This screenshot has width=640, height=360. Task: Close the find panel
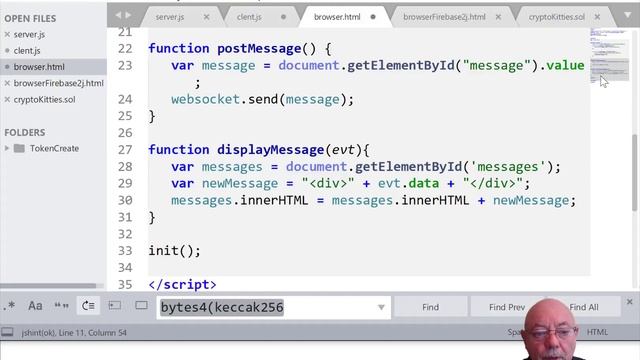coord(629,302)
